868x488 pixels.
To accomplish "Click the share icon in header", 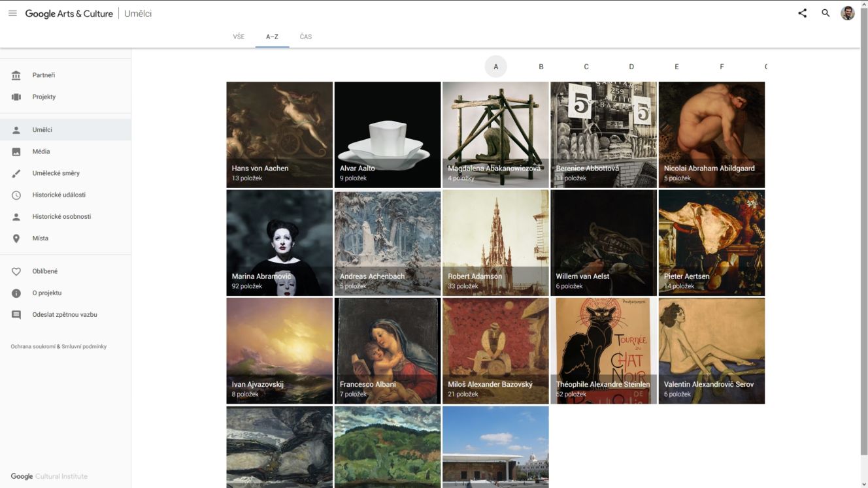I will point(803,13).
